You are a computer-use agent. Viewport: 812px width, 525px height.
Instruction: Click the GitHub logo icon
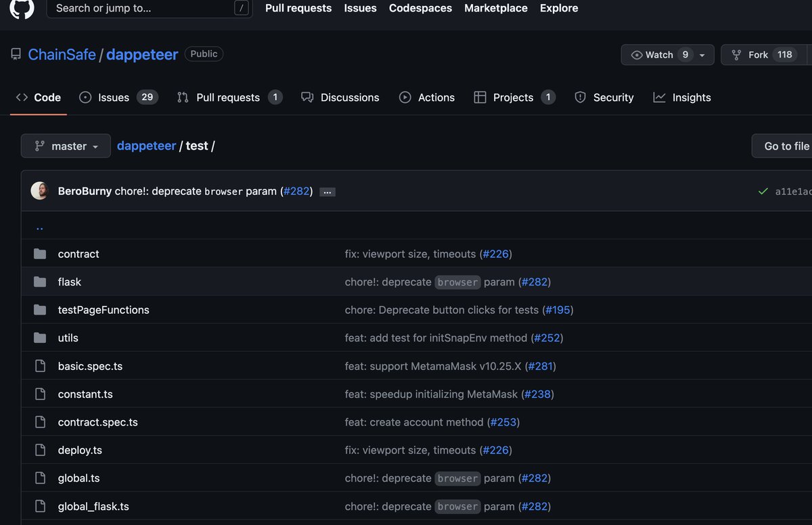tap(22, 8)
